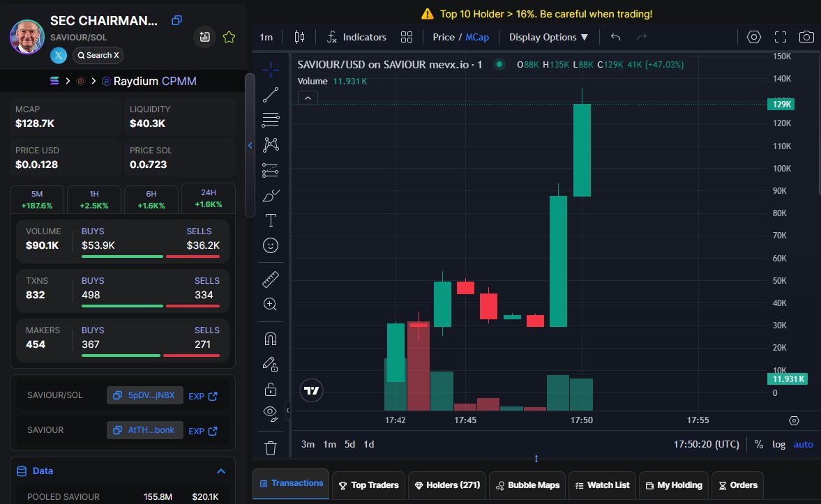The image size is (821, 504).
Task: Open the forecasting and position tools
Action: [271, 170]
